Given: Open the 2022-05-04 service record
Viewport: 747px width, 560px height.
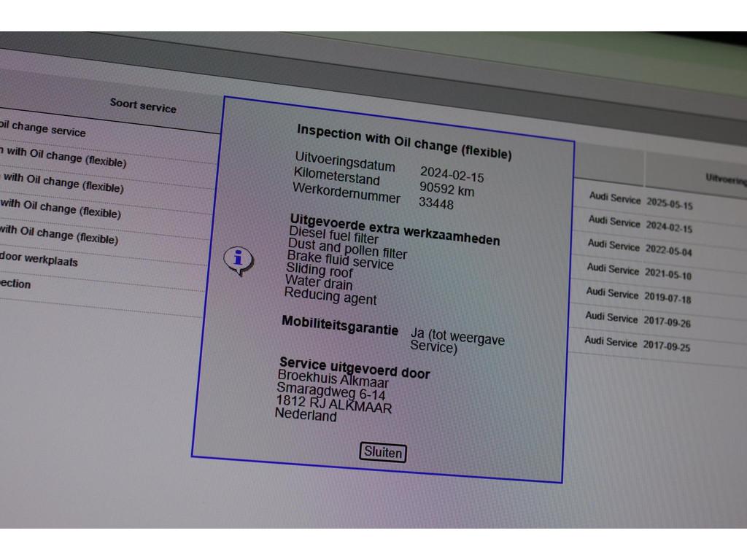Looking at the screenshot, I should point(668,250).
